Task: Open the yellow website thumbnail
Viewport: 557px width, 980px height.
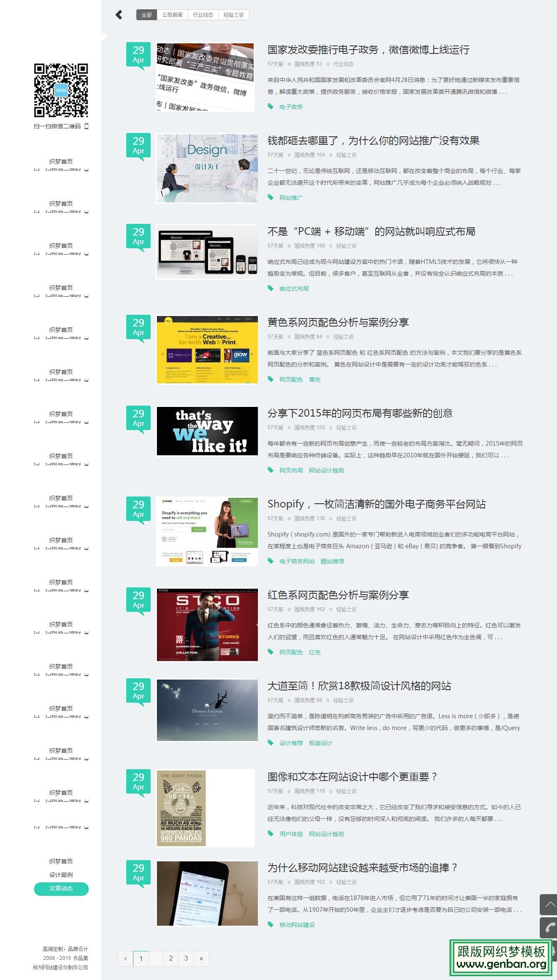Action: pos(207,350)
